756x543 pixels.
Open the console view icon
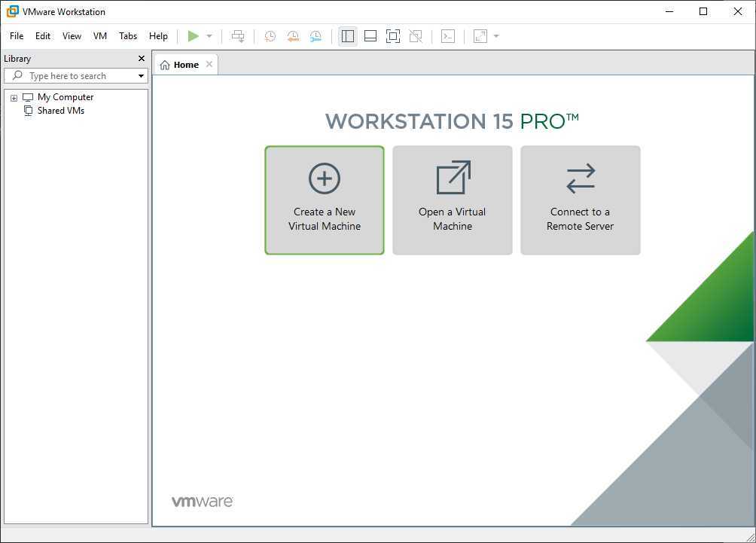pyautogui.click(x=448, y=36)
